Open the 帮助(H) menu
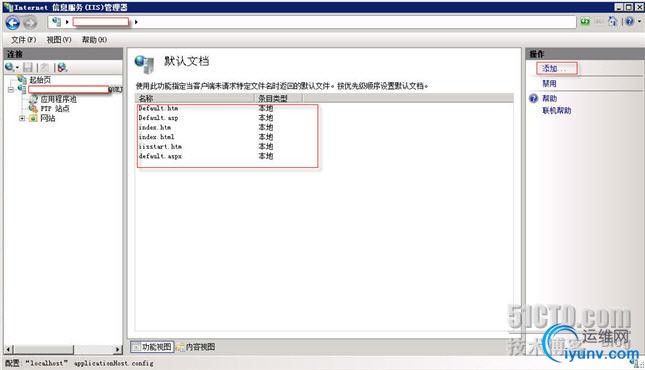Viewport: 645px width, 370px height. point(94,40)
